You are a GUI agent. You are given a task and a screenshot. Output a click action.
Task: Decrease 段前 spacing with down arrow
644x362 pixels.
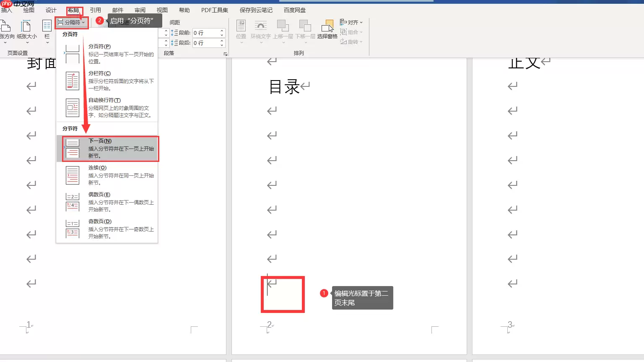(222, 35)
